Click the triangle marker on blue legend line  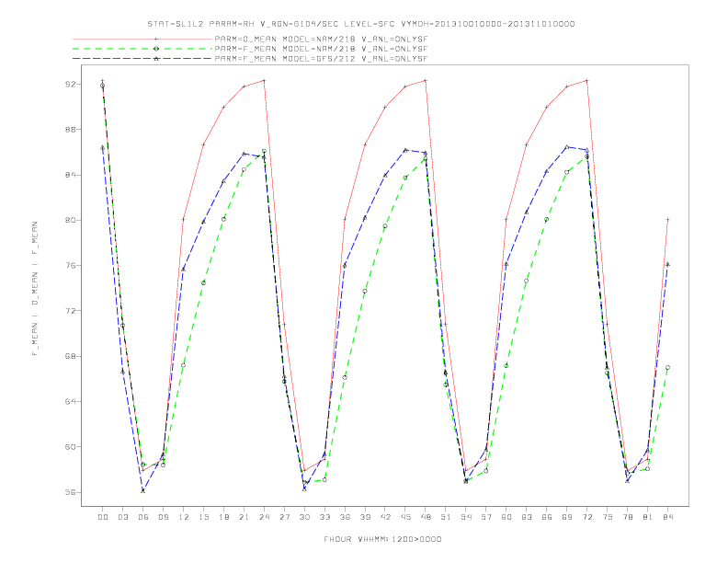point(156,59)
